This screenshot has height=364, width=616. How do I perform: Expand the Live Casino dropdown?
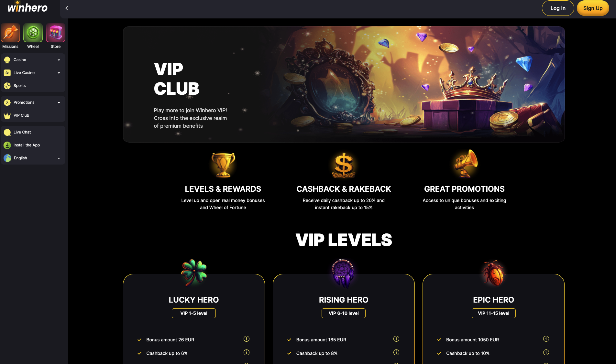pos(59,73)
